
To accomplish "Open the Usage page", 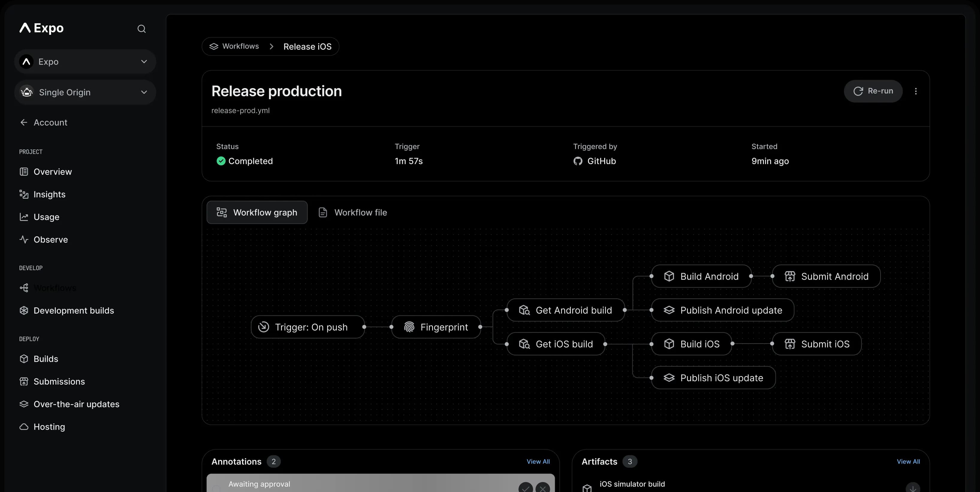I will click(39, 217).
